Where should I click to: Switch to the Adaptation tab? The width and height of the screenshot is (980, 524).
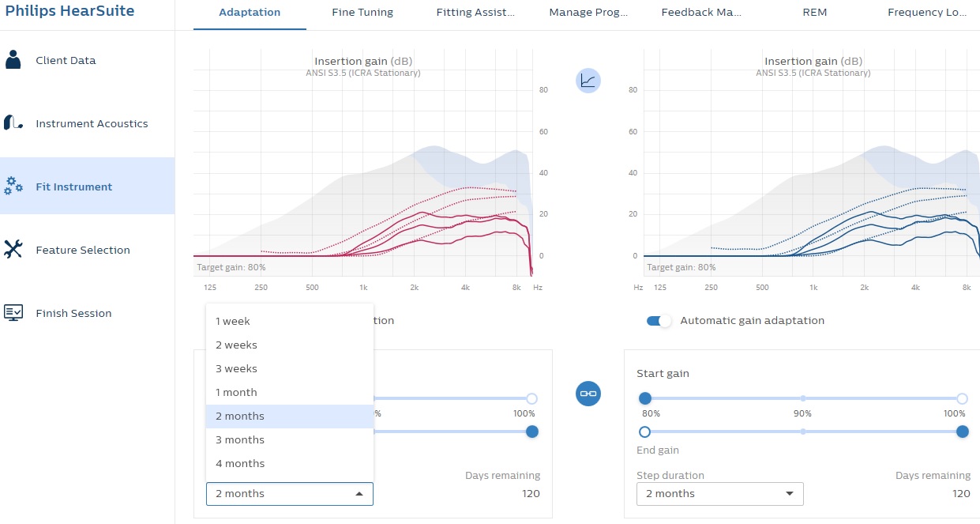[250, 13]
